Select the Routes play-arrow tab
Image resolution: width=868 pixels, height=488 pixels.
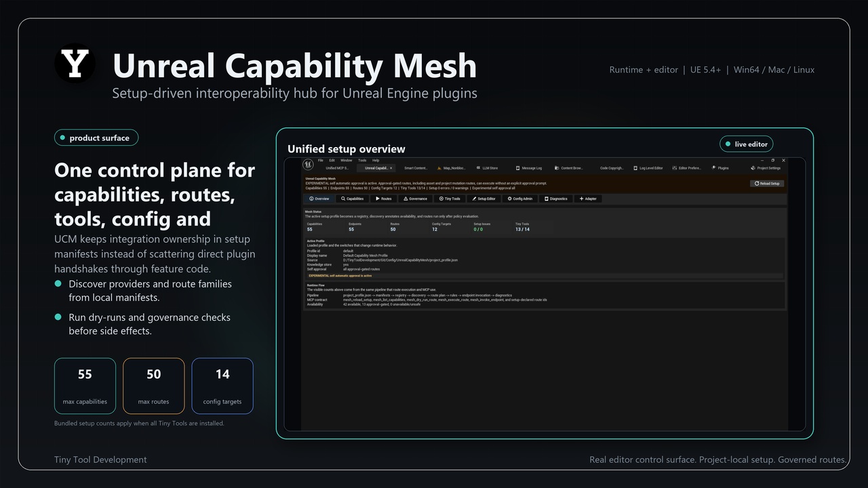point(384,199)
